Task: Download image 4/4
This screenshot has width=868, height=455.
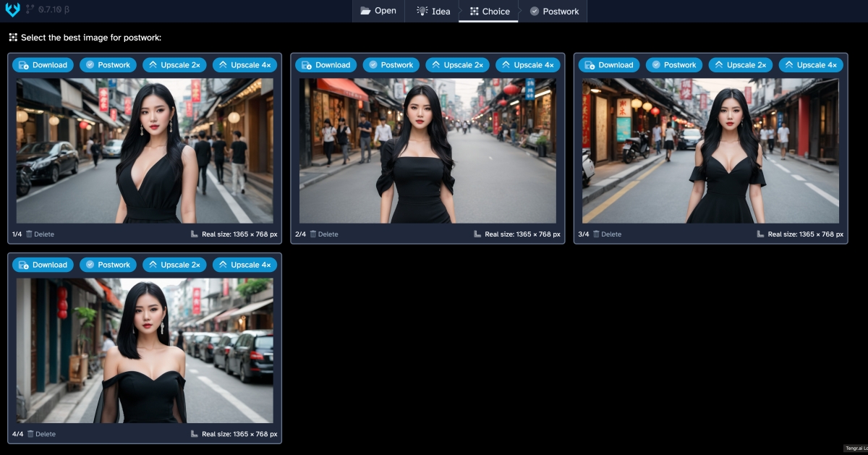Action: coord(43,265)
